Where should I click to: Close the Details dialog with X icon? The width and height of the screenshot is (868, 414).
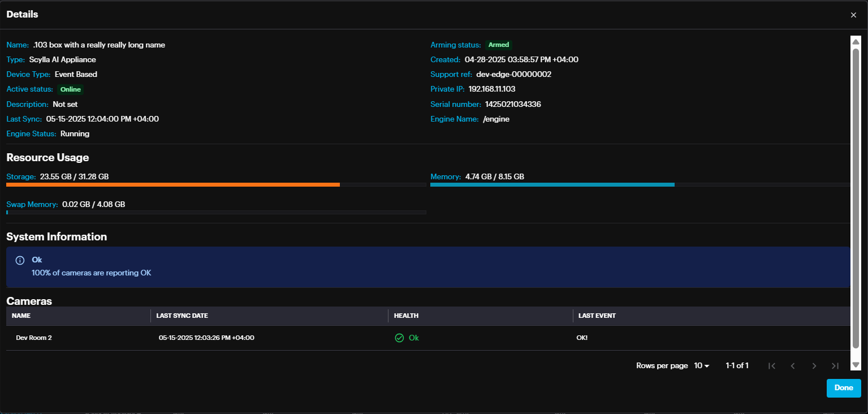click(853, 15)
